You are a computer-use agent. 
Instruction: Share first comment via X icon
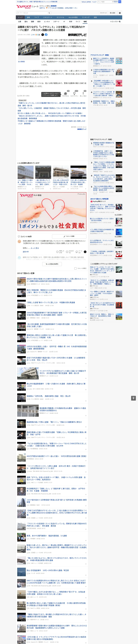(x=85, y=252)
